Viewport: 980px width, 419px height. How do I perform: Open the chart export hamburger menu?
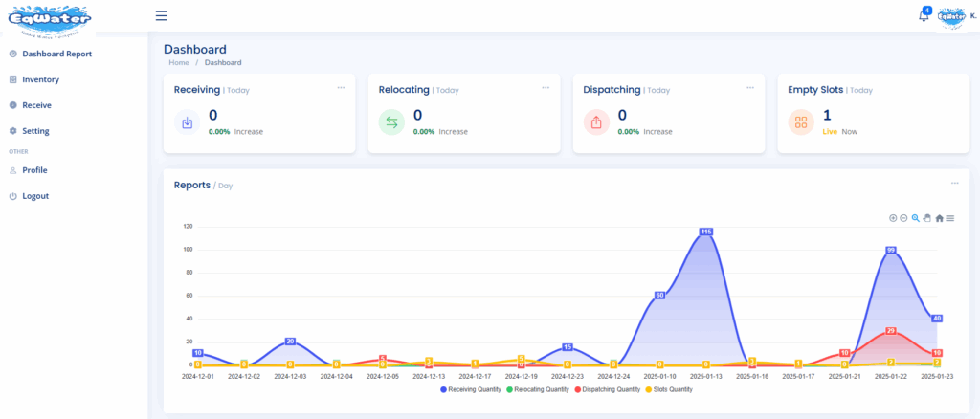[950, 218]
